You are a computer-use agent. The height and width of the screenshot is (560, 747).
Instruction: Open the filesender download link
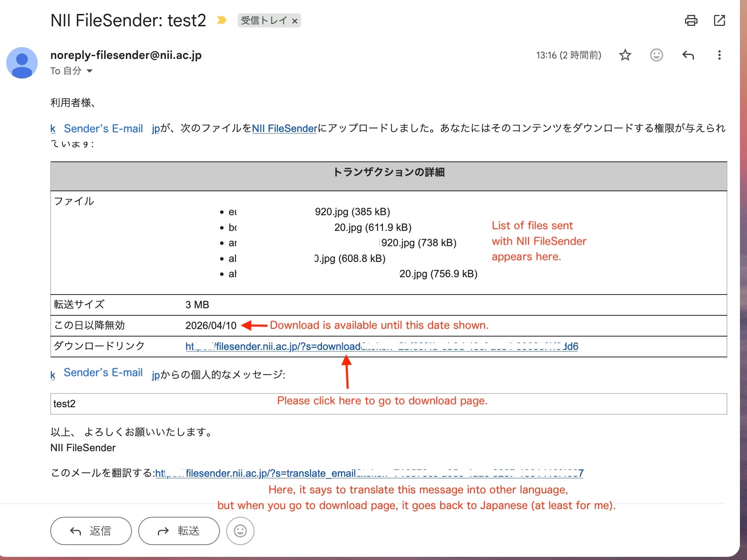point(381,346)
